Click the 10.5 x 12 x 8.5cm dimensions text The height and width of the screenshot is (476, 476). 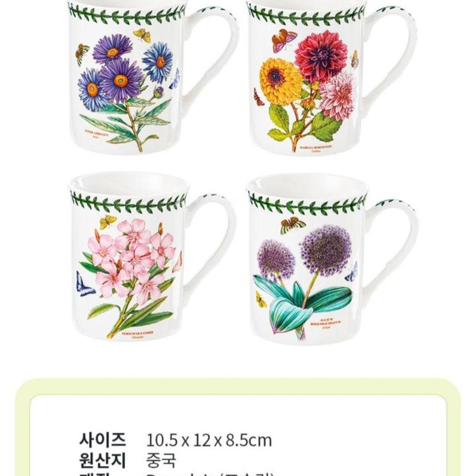click(209, 440)
